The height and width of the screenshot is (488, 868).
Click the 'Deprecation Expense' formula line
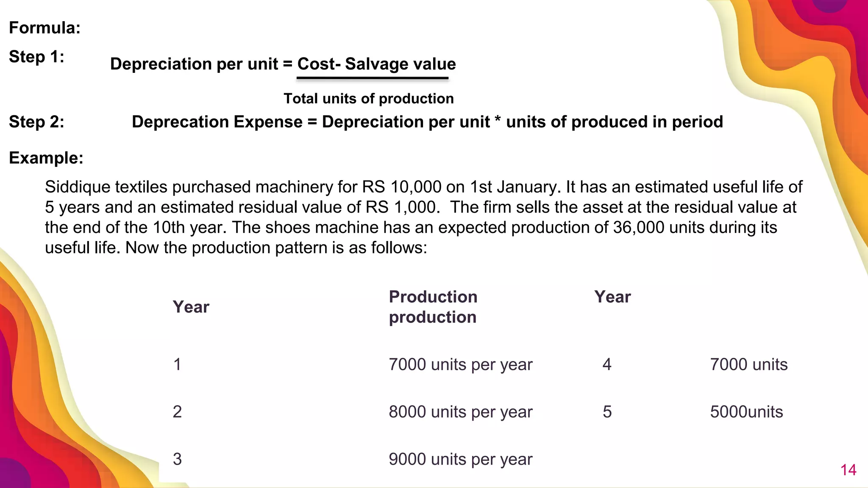coord(427,122)
